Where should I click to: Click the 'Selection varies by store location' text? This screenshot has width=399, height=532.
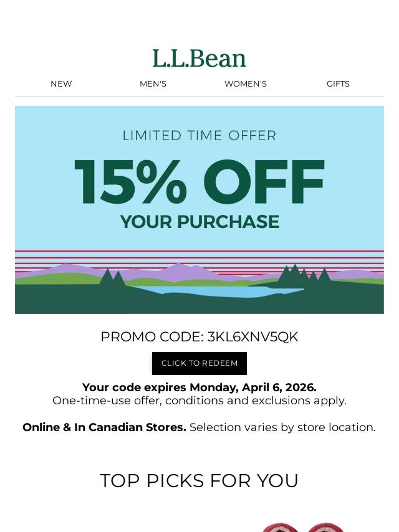click(x=282, y=427)
